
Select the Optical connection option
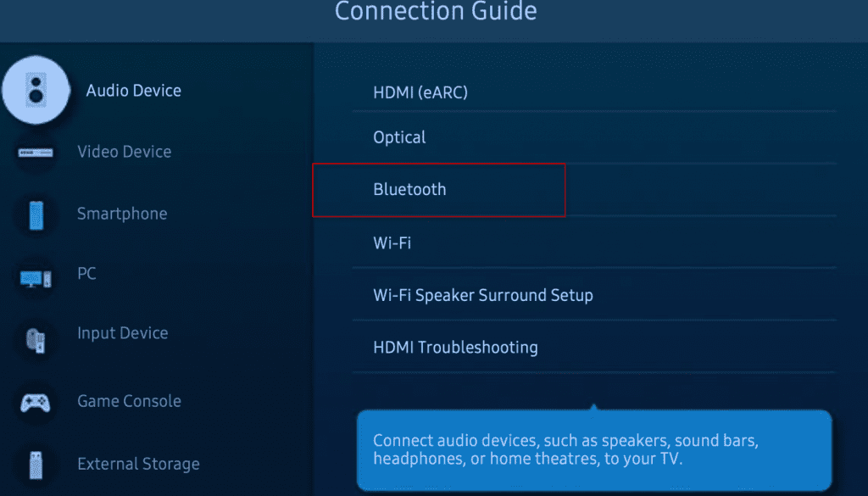(399, 137)
